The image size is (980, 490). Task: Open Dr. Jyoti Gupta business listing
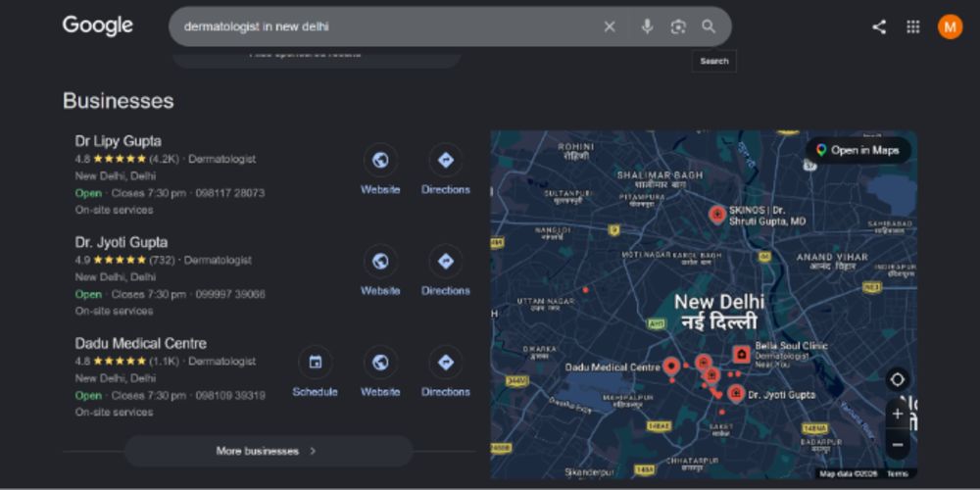(x=122, y=242)
